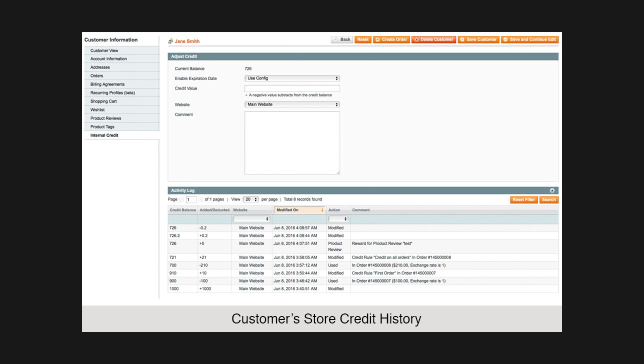Click the Create Order button
This screenshot has height=364, width=644.
pyautogui.click(x=391, y=39)
